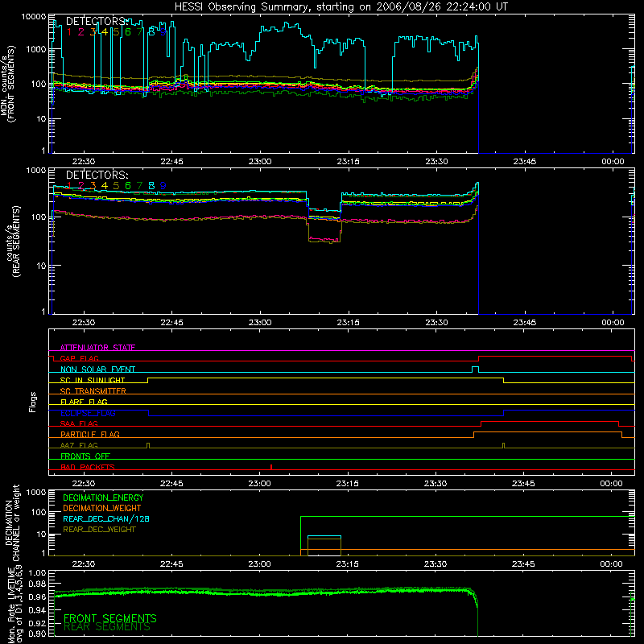
Task: Select the SC_TRANSMITTER flag label
Action: pyautogui.click(x=93, y=391)
